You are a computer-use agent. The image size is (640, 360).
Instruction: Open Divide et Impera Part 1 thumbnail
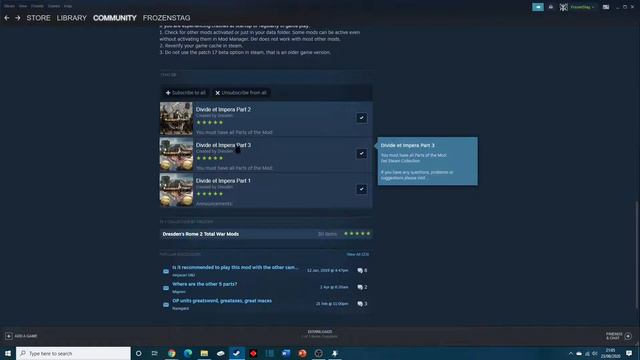176,190
